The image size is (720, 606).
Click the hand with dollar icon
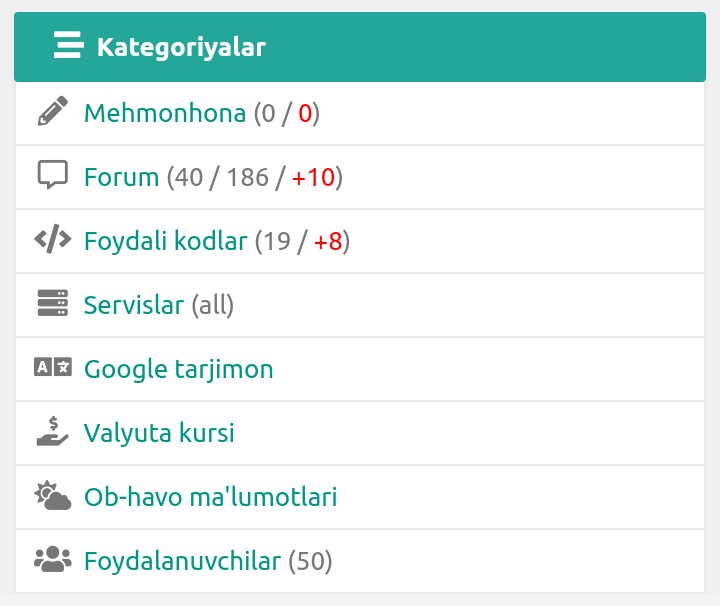tap(52, 431)
